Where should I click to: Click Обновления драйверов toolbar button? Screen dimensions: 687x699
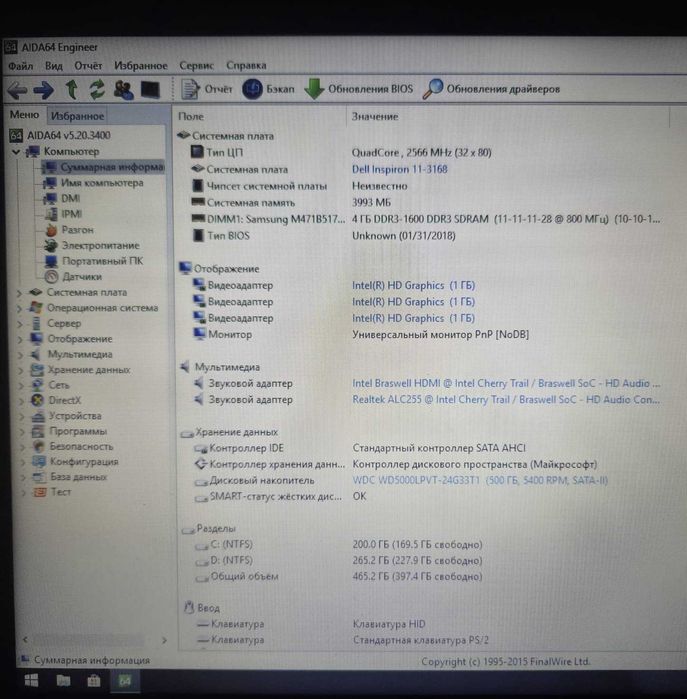point(491,89)
